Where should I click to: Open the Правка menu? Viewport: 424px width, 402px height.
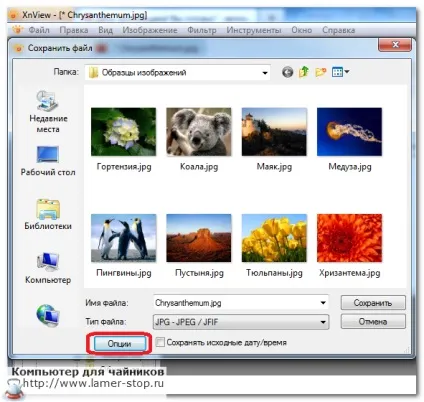pyautogui.click(x=74, y=30)
